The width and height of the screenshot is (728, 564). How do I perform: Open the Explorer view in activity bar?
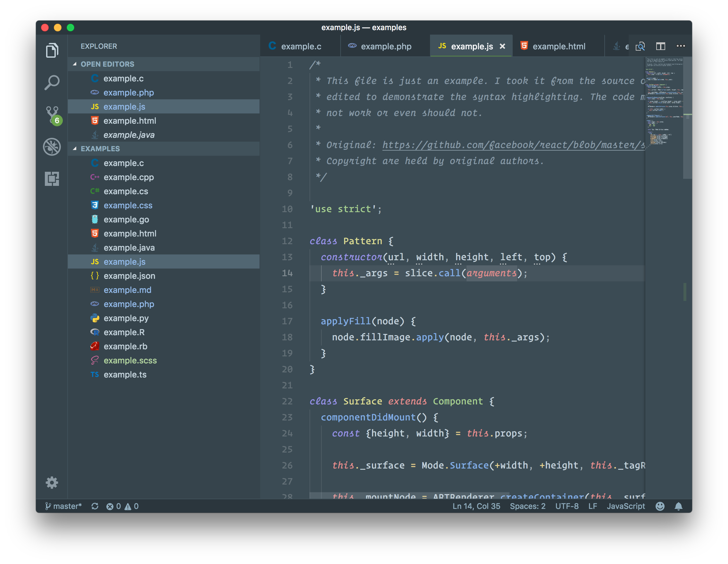[x=52, y=50]
